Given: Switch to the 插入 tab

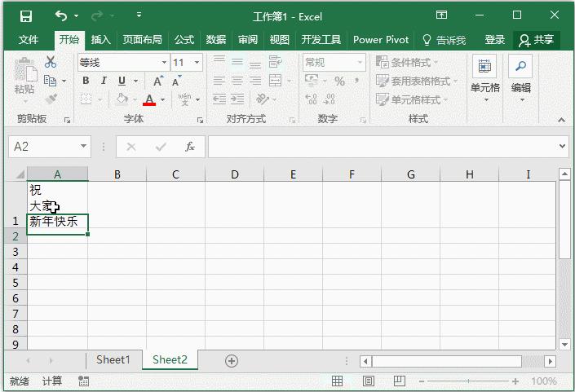Looking at the screenshot, I should 100,40.
